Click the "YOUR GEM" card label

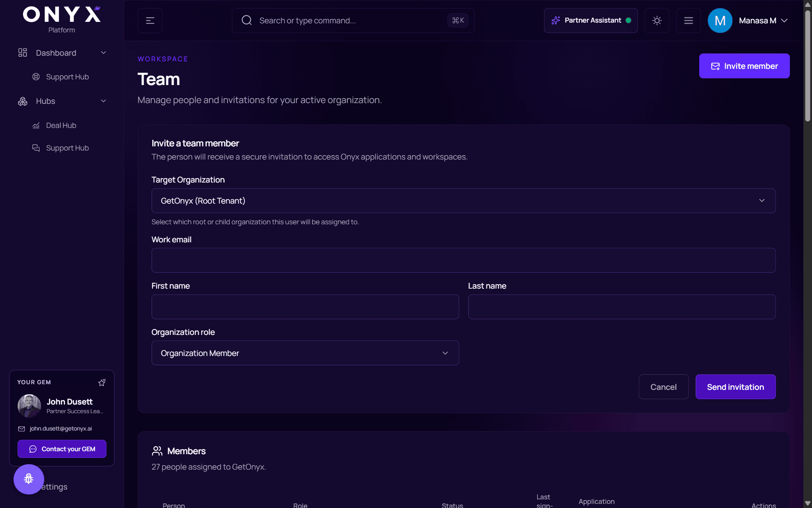[34, 382]
